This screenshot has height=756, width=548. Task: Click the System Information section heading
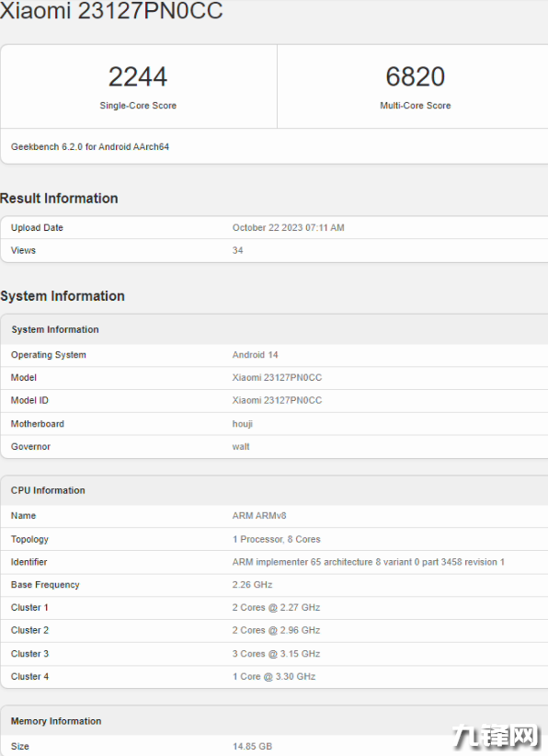(x=63, y=296)
